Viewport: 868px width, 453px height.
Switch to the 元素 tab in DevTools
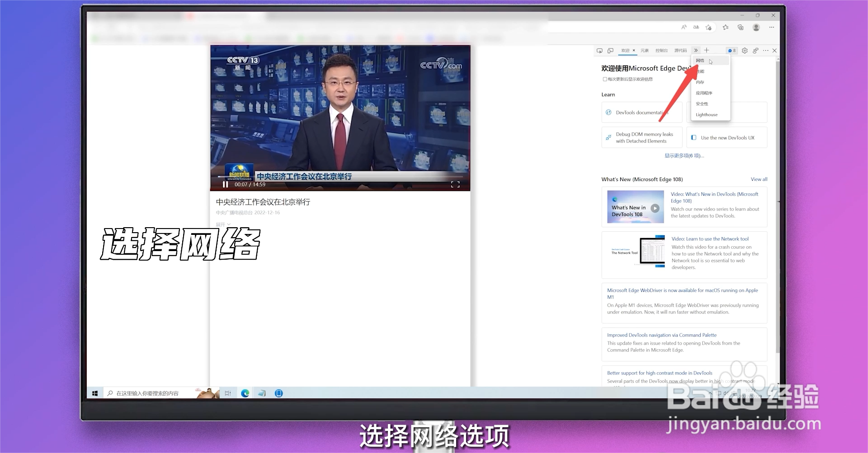645,51
